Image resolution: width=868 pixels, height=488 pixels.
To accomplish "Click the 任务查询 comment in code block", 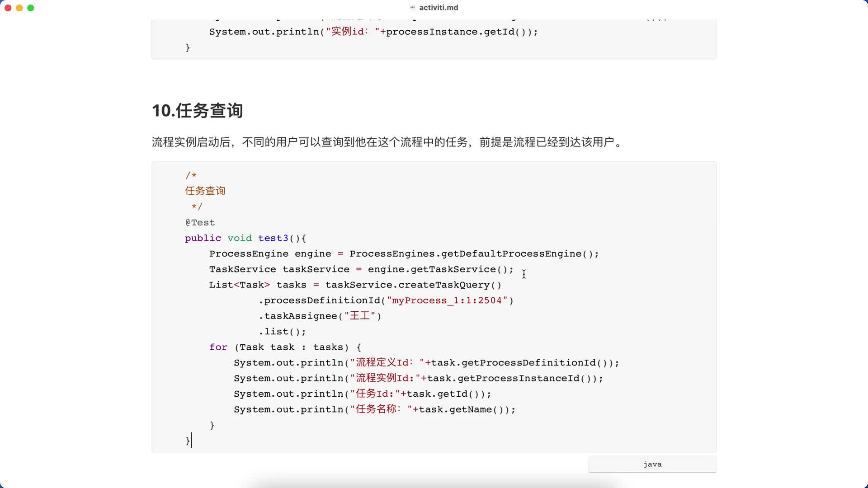I will point(205,191).
